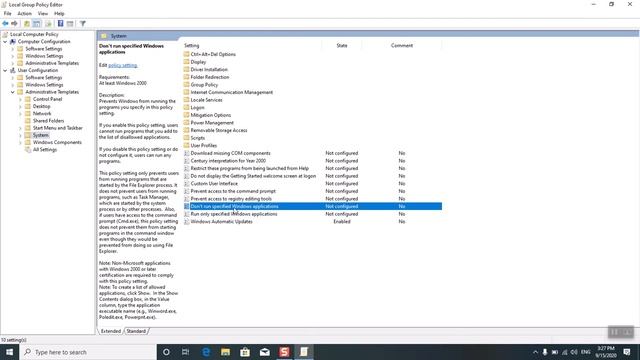
Task: Open the Windows Start button
Action: click(x=9, y=352)
